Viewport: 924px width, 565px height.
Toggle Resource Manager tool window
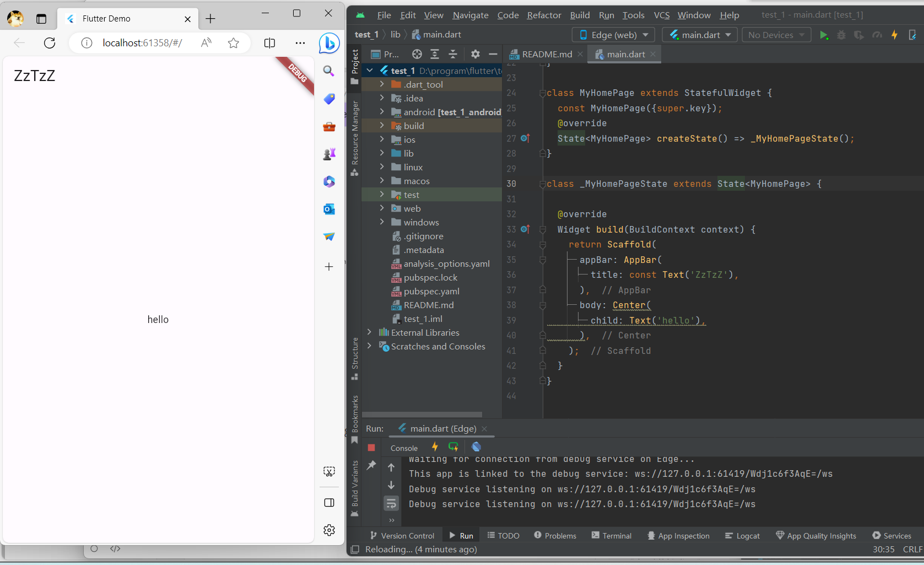[x=355, y=138]
